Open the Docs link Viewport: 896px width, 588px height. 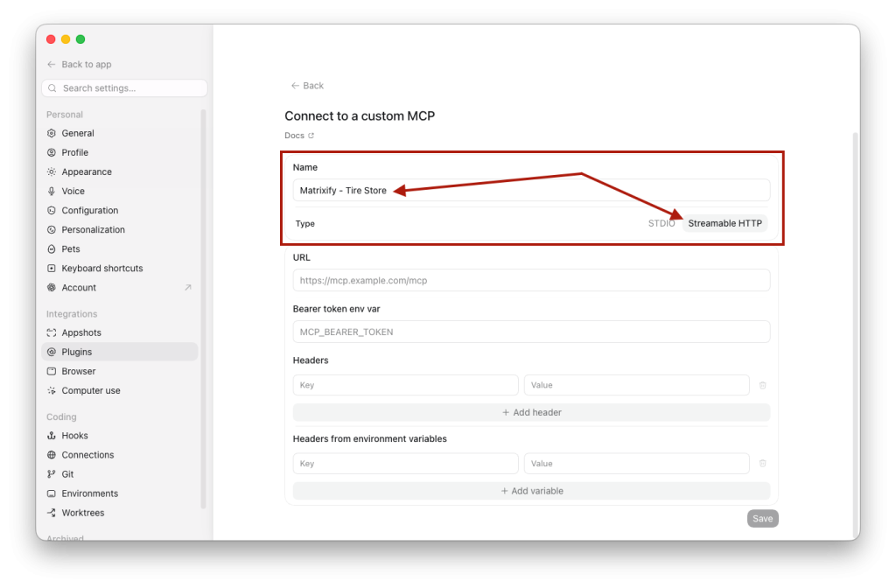(299, 136)
